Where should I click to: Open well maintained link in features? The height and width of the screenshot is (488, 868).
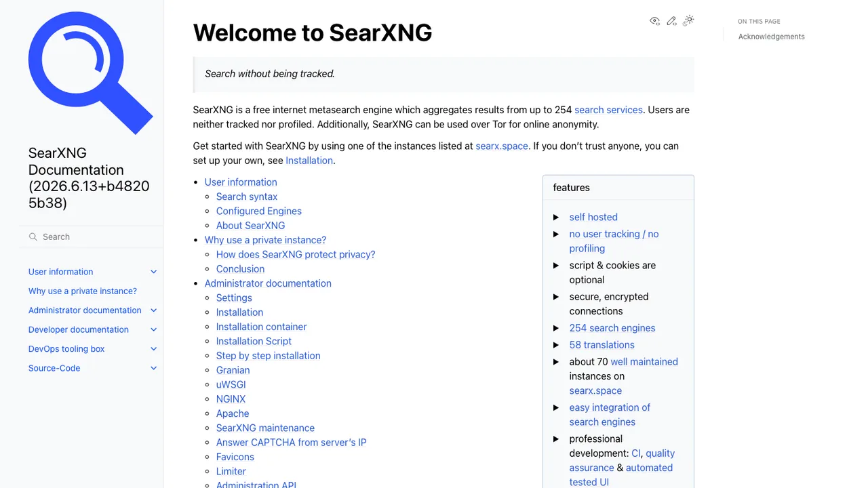[644, 362]
